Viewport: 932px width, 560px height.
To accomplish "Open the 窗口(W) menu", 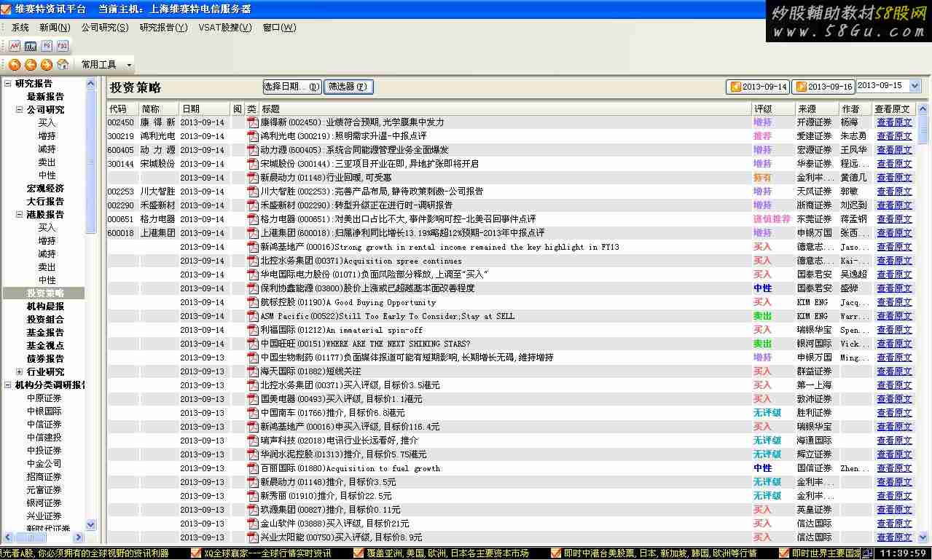I will point(279,28).
